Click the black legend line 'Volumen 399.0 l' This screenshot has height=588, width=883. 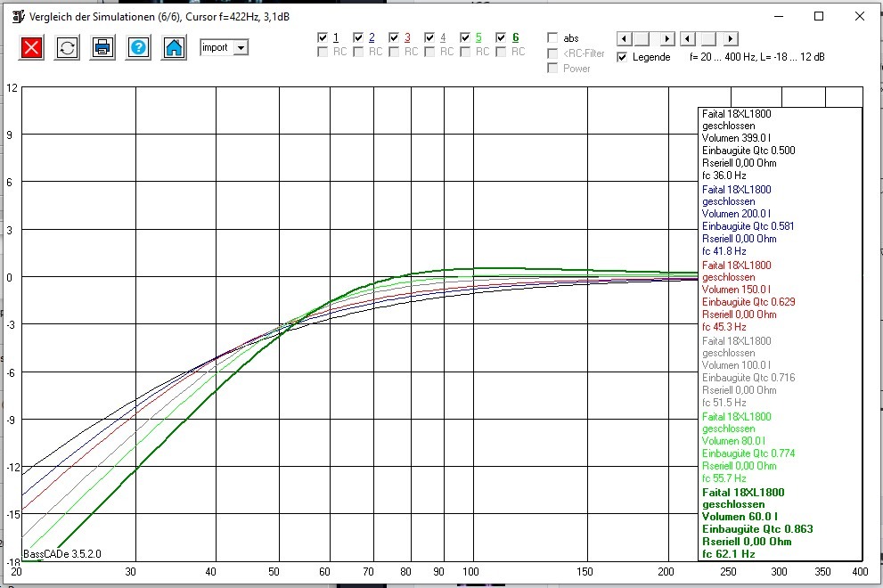[736, 138]
